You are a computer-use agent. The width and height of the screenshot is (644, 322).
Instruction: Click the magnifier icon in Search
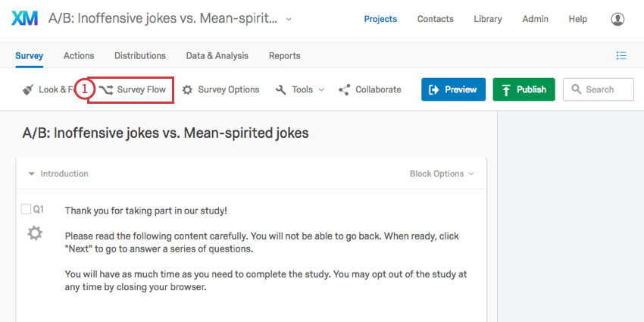pos(577,89)
